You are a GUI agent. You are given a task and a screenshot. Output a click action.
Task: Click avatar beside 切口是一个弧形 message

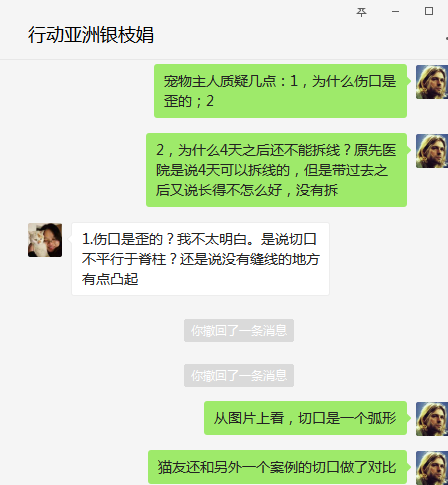pos(432,419)
